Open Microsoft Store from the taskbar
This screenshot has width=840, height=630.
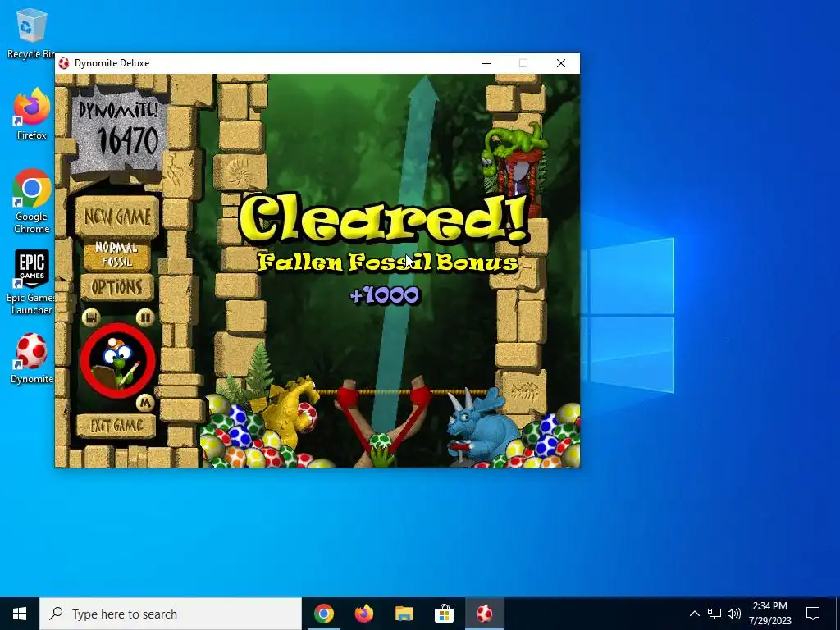point(444,614)
